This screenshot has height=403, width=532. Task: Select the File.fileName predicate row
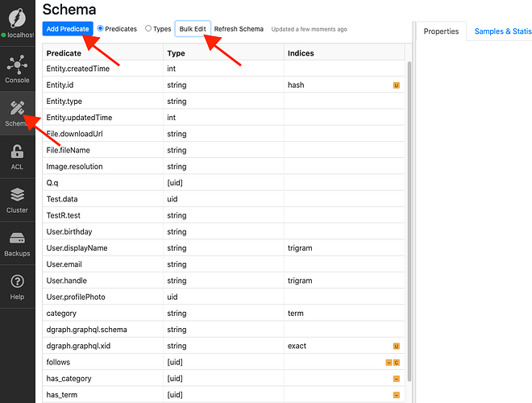[223, 150]
